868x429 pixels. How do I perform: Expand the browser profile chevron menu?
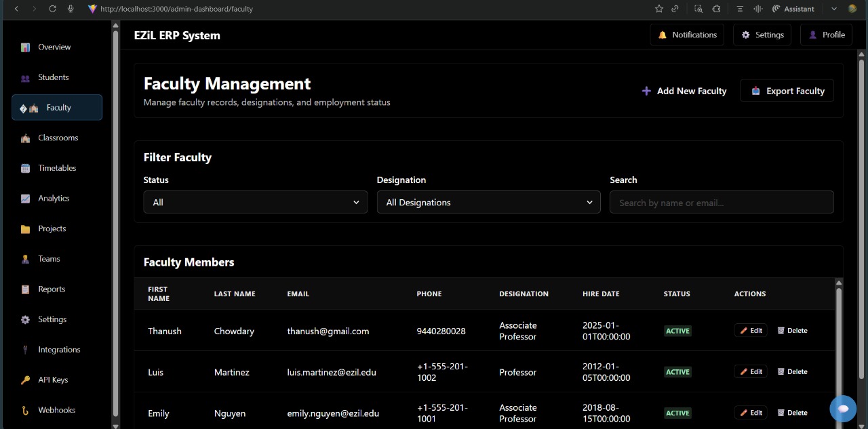(834, 9)
